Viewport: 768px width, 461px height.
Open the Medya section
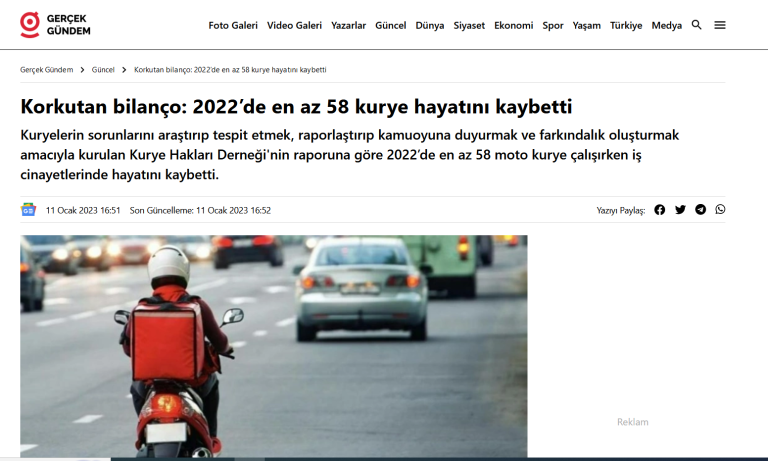click(667, 25)
